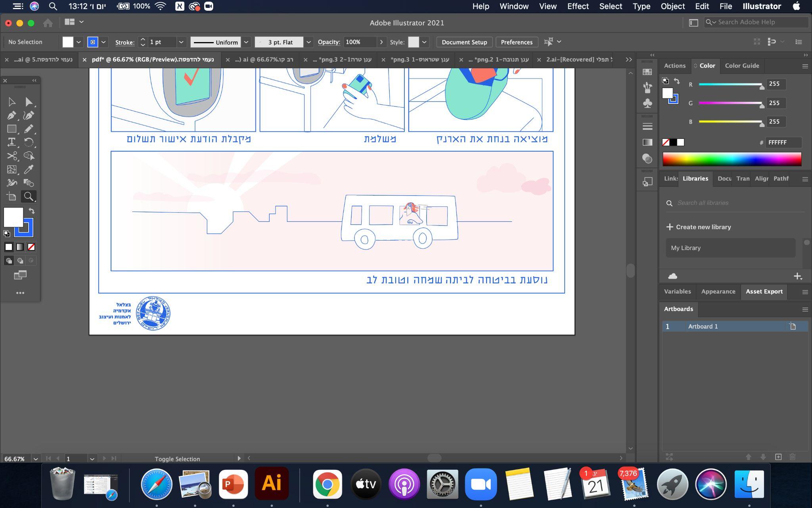This screenshot has width=812, height=508.
Task: Click the Rotate tool
Action: pyautogui.click(x=29, y=142)
